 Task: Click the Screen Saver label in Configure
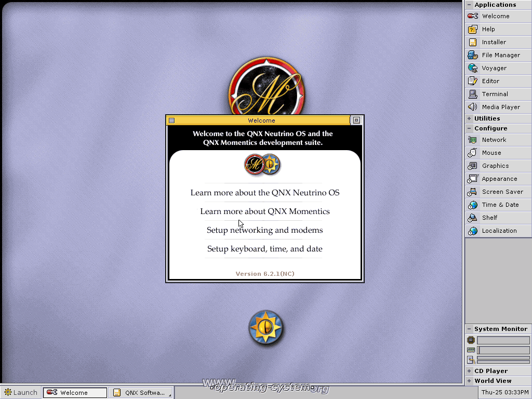click(x=502, y=192)
